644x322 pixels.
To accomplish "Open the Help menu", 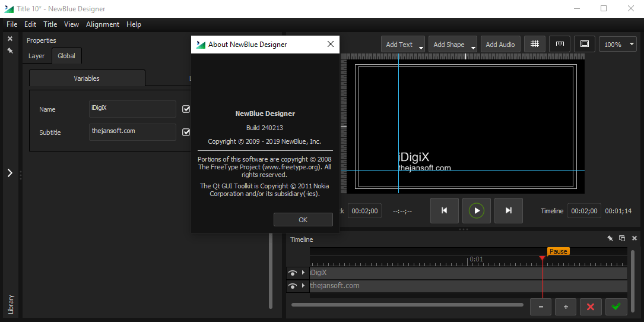I will click(x=134, y=24).
